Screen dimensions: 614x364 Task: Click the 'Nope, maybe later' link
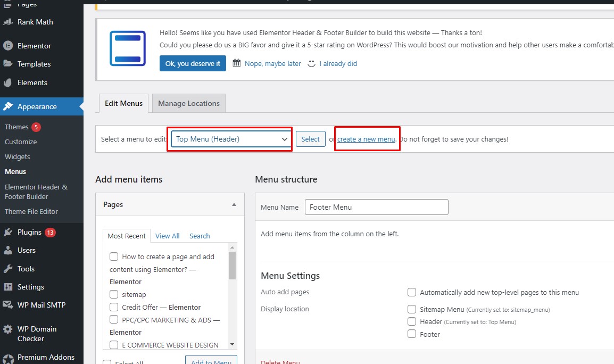[x=273, y=63]
